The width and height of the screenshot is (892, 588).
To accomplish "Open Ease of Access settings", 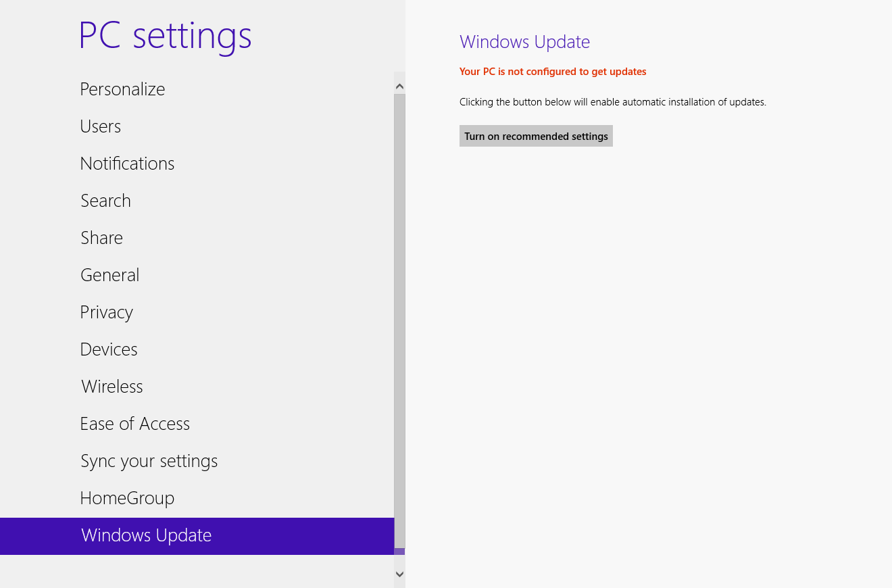I will pos(197,424).
